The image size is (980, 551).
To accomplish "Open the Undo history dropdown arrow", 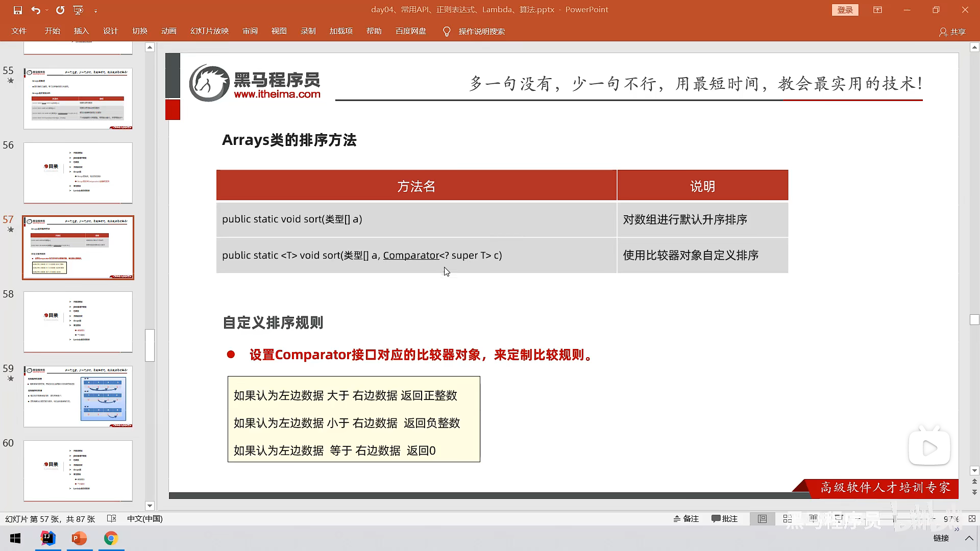I will [47, 10].
